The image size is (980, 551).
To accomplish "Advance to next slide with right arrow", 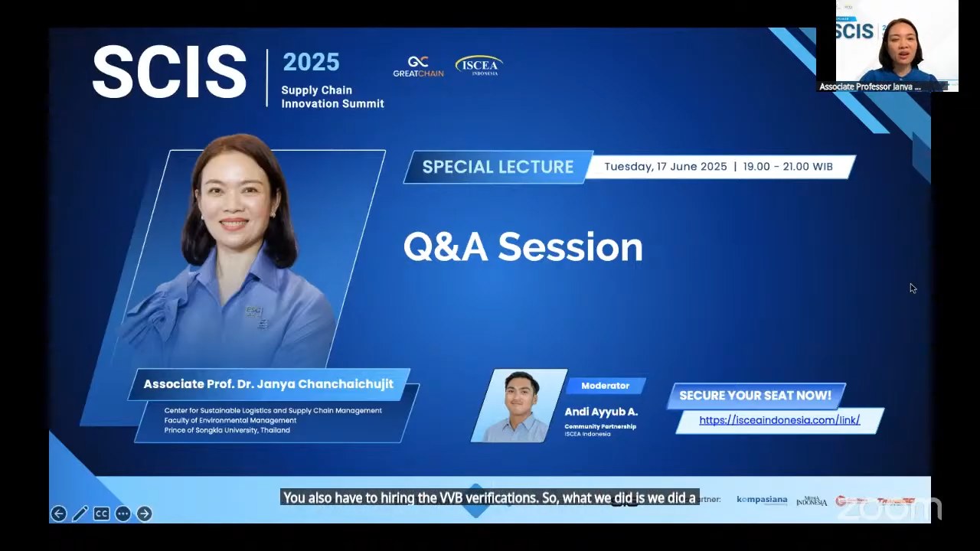I will [144, 514].
